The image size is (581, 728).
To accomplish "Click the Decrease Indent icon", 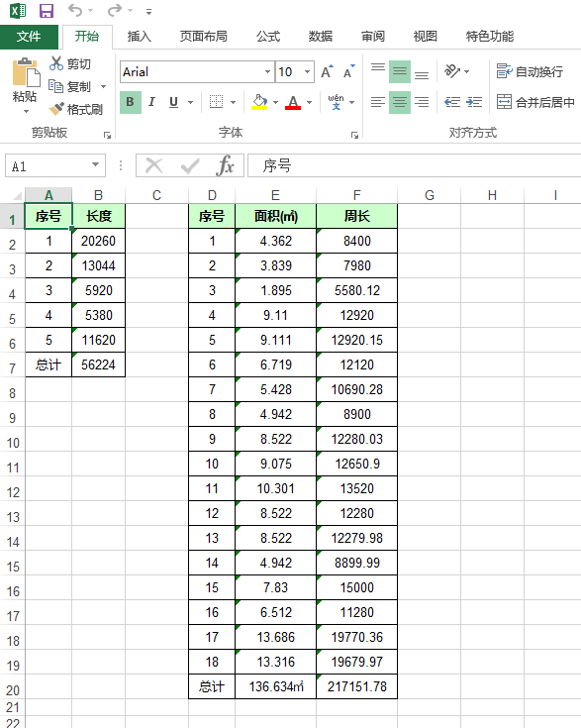I will click(452, 102).
